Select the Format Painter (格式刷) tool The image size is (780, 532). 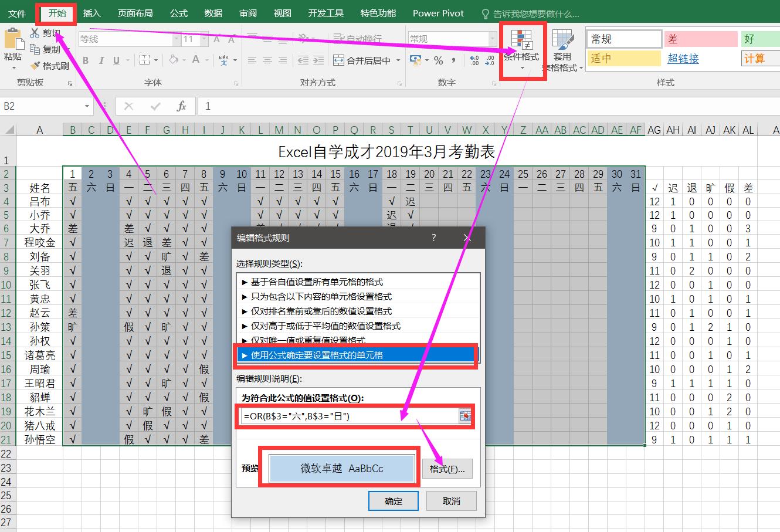(50, 66)
